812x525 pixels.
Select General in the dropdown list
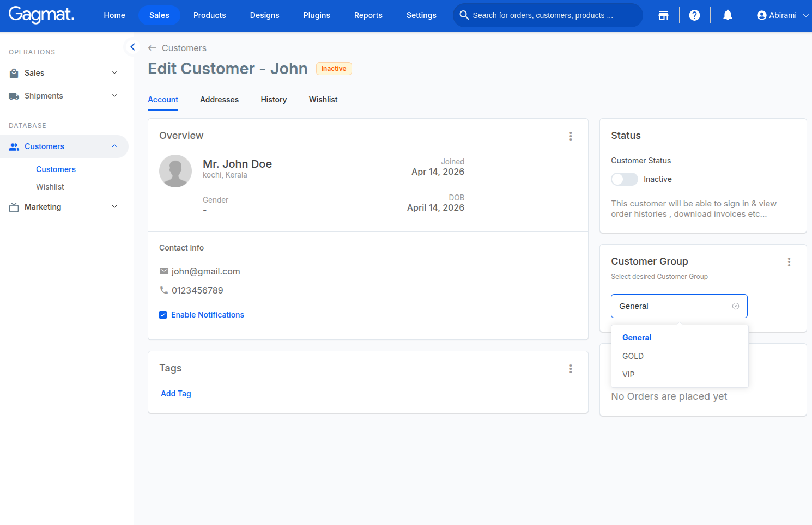680,338
